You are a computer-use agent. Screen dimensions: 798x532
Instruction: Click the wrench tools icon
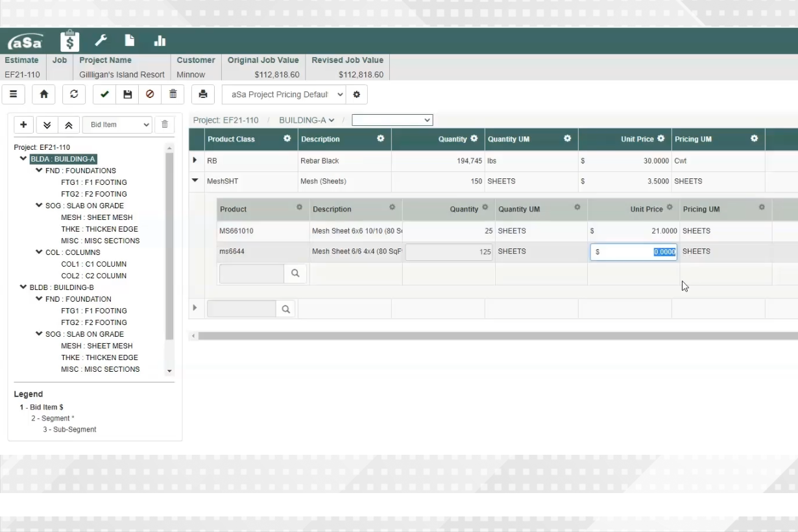click(101, 41)
